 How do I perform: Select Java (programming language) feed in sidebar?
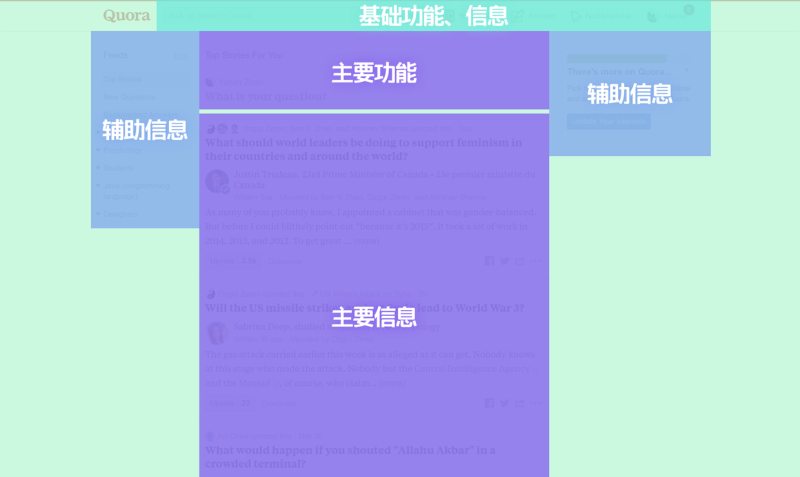(137, 190)
